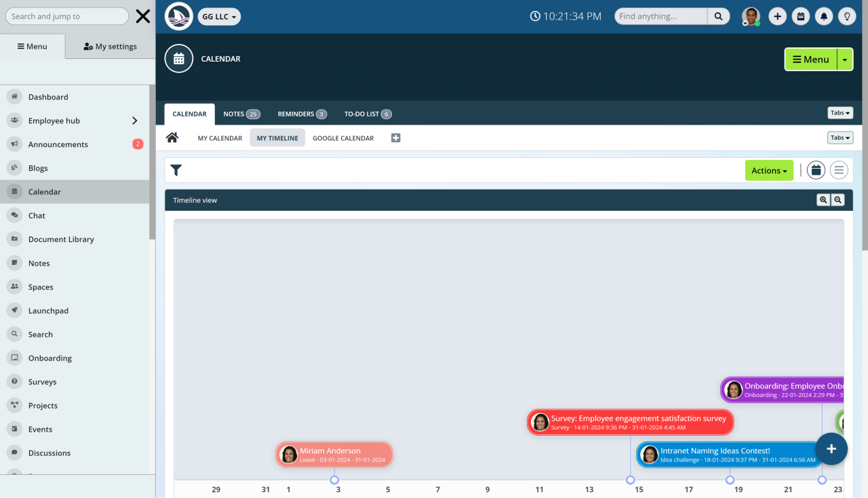Click the green Actions button
The height and width of the screenshot is (498, 868).
coord(768,170)
